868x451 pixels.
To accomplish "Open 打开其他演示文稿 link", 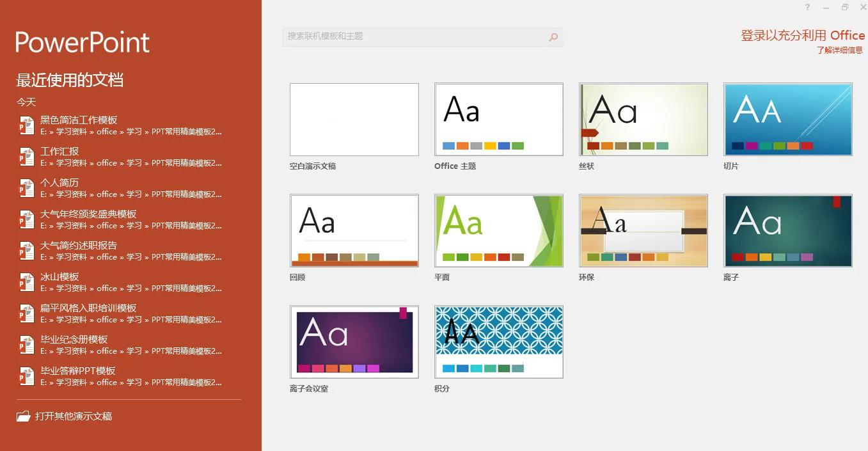I will tap(74, 416).
